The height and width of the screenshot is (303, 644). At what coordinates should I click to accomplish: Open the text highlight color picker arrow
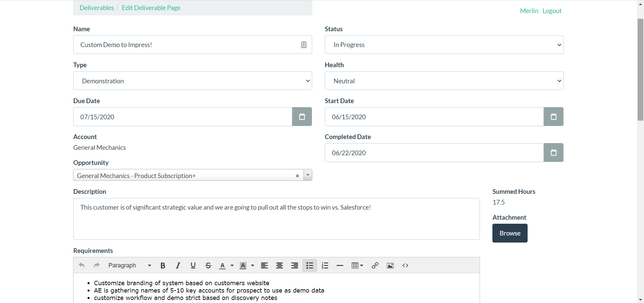tap(253, 265)
